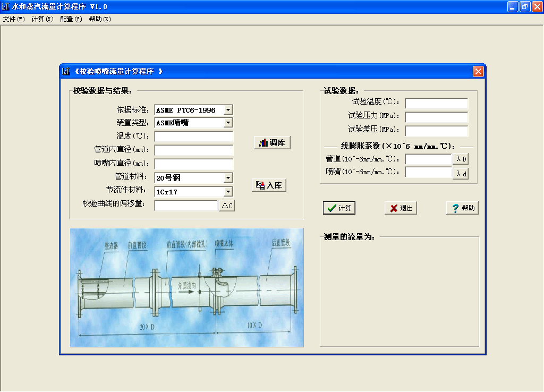Focus the 试验温度(℃) input field

437,103
